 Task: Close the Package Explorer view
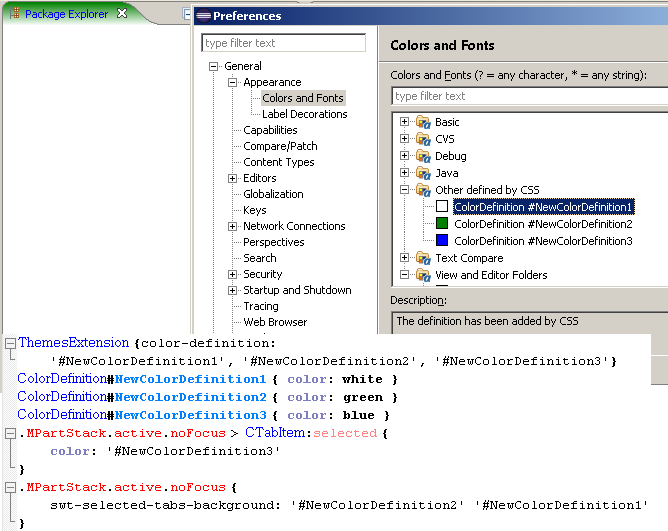(122, 13)
